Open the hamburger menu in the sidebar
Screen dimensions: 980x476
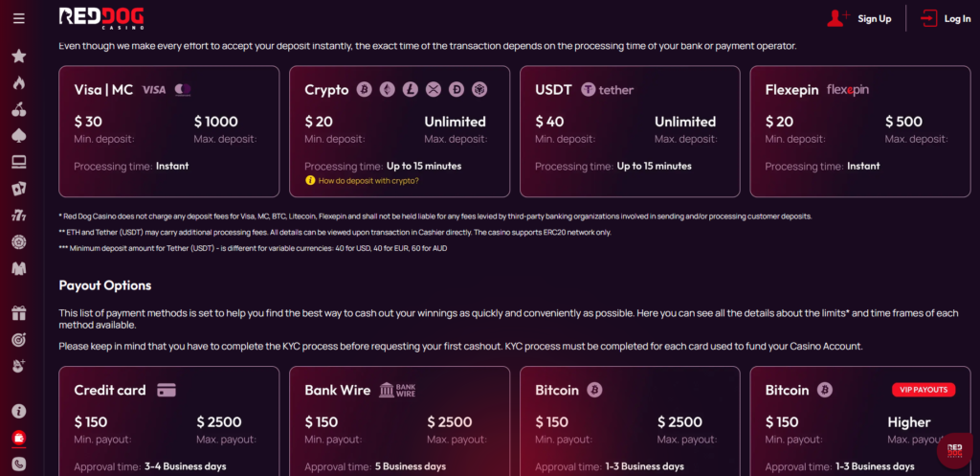tap(19, 19)
